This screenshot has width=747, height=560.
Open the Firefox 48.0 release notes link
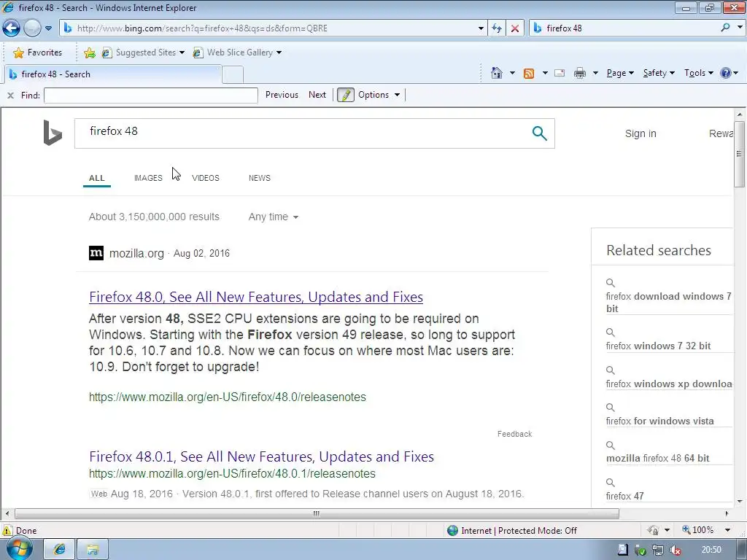256,297
